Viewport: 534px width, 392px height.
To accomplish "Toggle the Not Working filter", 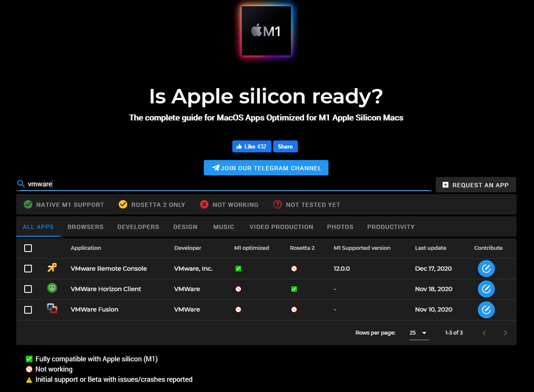I will (229, 205).
